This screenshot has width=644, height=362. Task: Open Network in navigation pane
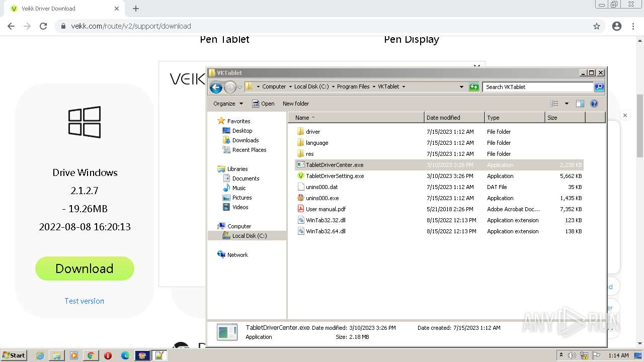click(237, 255)
